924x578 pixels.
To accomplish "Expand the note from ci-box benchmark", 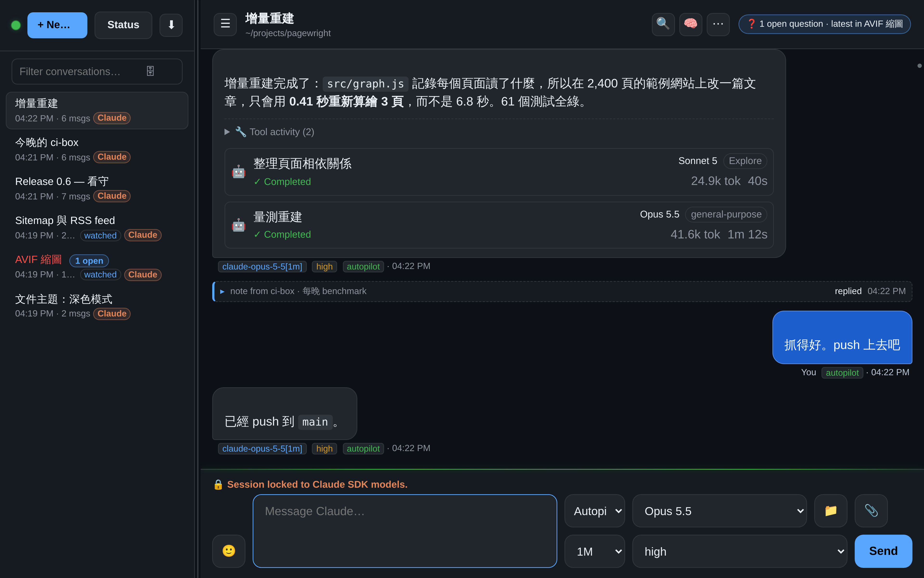I will [x=562, y=291].
